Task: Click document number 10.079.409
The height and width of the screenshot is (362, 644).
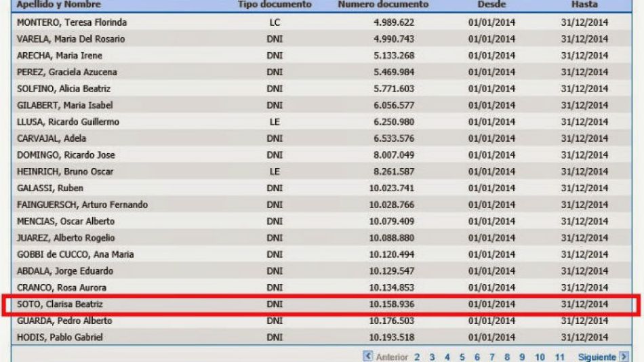Action: click(392, 221)
